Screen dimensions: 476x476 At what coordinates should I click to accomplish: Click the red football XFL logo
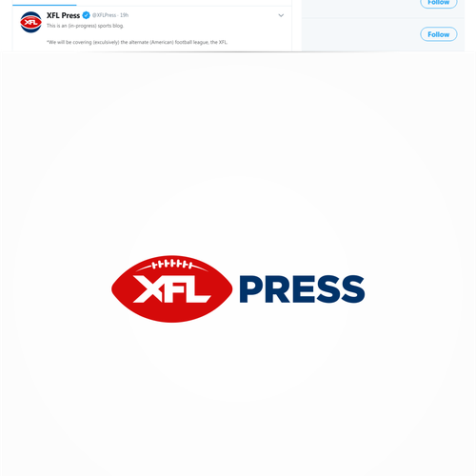[x=171, y=288]
